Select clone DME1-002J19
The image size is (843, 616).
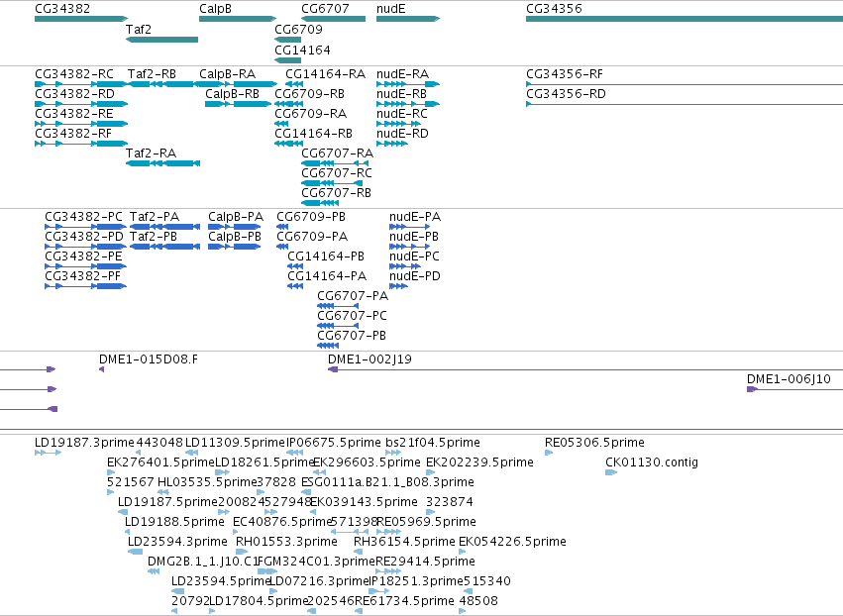[x=369, y=359]
